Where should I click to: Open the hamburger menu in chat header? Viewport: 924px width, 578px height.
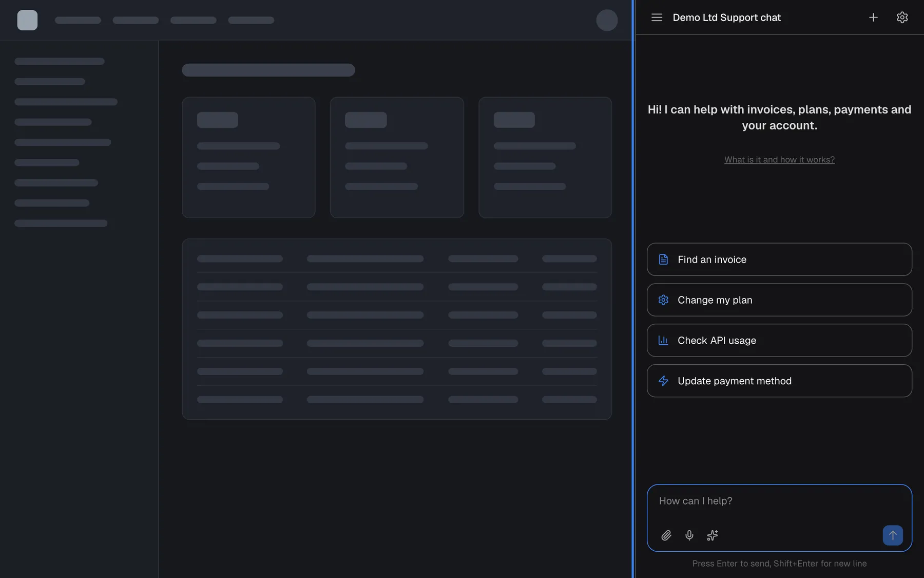pyautogui.click(x=657, y=17)
